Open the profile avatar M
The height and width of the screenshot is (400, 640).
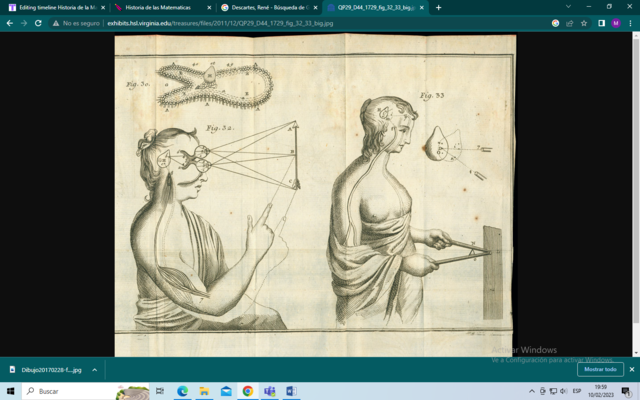616,23
